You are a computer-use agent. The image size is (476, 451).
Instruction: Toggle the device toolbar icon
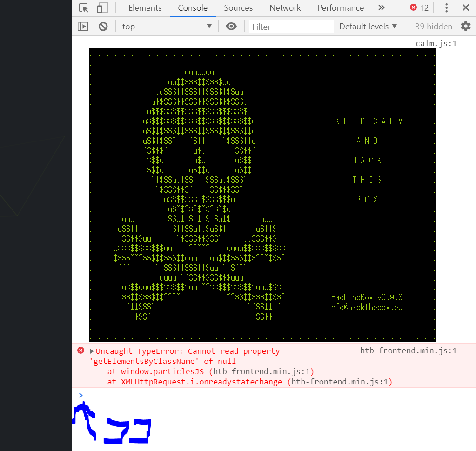click(102, 8)
